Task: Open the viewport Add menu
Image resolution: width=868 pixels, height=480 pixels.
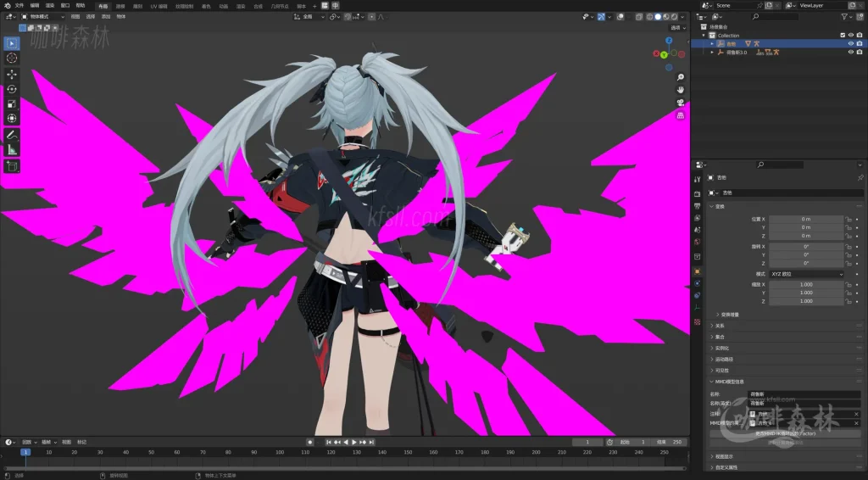Action: pos(106,17)
